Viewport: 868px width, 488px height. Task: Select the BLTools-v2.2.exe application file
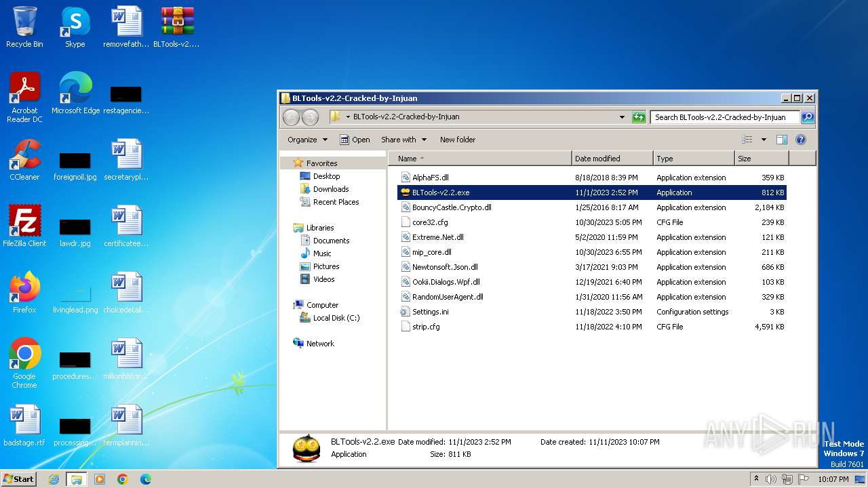[x=591, y=192]
